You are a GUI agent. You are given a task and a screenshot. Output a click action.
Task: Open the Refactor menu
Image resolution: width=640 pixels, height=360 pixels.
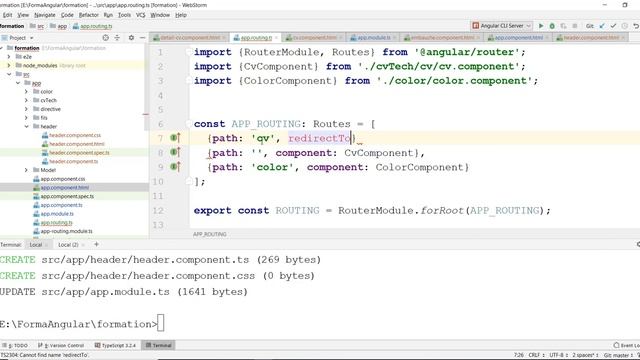89,15
